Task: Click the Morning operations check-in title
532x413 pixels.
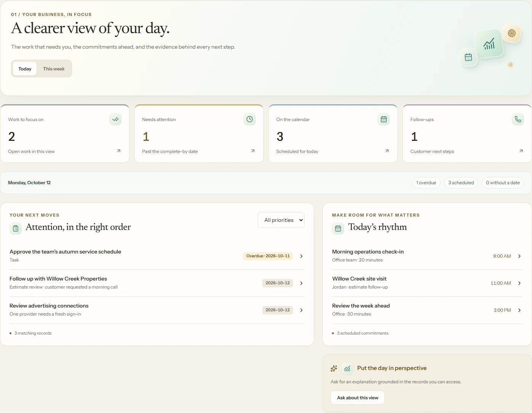Action: pyautogui.click(x=368, y=252)
